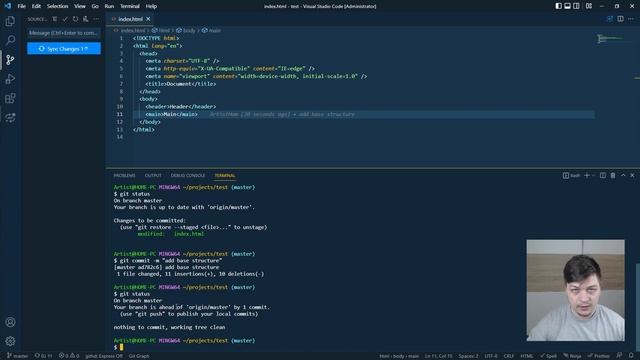Image resolution: width=640 pixels, height=360 pixels.
Task: Click the notifications bell in status bar
Action: tap(631, 356)
